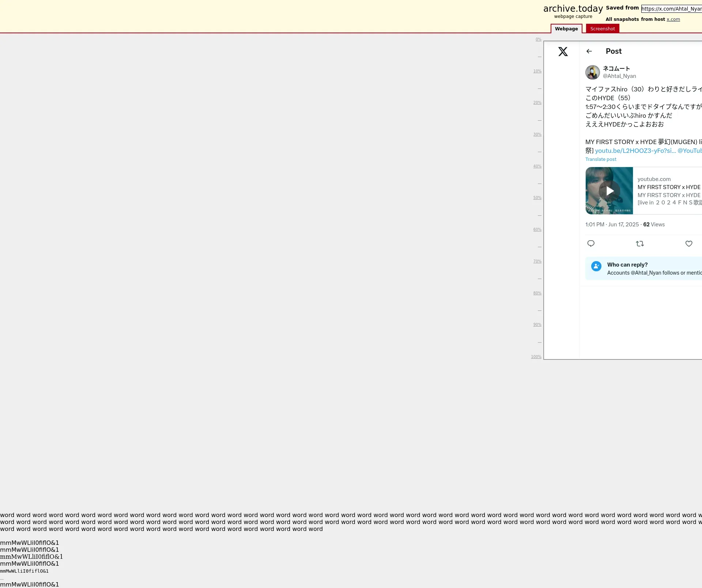Jump to the 0% page marker
This screenshot has height=588, width=702.
(x=538, y=39)
